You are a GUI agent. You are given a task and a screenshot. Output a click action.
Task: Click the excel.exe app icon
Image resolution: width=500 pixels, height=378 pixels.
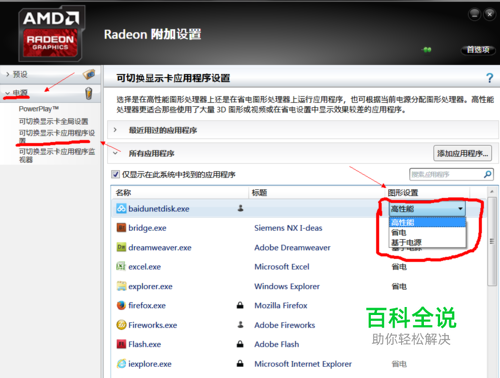pyautogui.click(x=121, y=266)
